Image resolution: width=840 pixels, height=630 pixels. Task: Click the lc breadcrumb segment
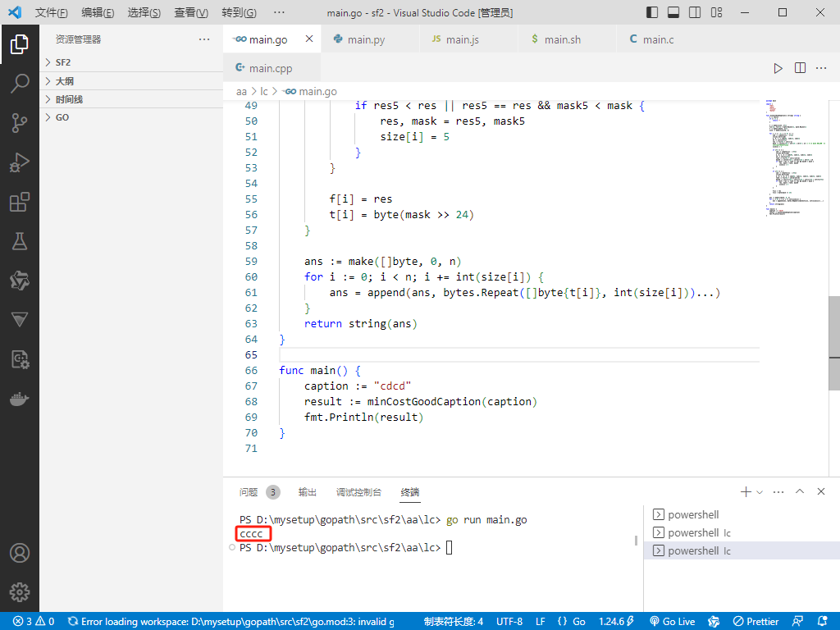pyautogui.click(x=264, y=92)
